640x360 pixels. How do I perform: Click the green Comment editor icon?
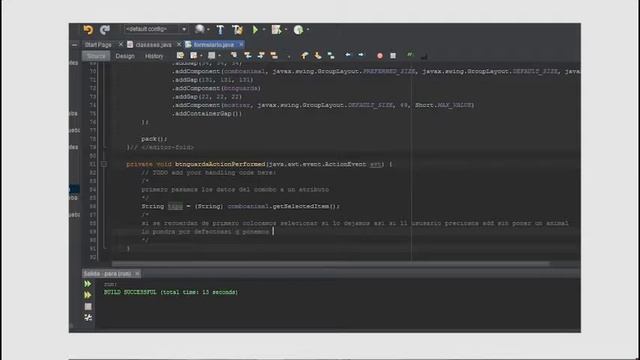click(410, 55)
